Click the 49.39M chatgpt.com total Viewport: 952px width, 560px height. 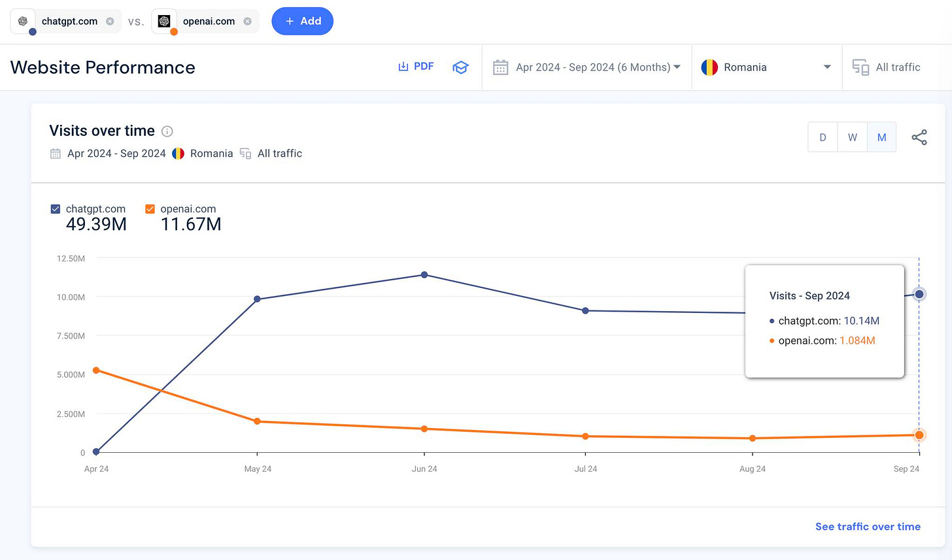pos(96,225)
